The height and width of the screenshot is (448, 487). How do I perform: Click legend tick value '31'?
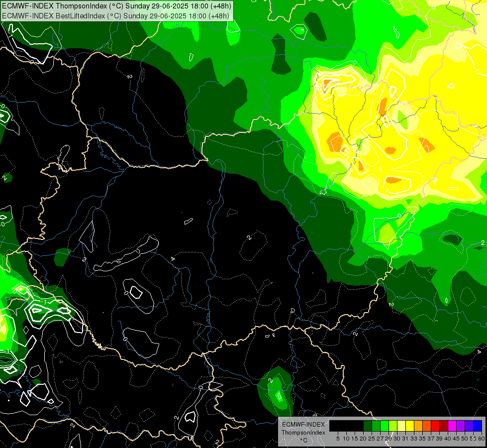pyautogui.click(x=405, y=439)
